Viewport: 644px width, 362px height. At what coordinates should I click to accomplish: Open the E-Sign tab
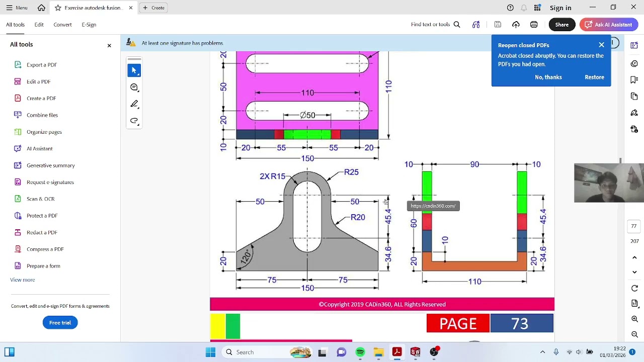coord(89,24)
